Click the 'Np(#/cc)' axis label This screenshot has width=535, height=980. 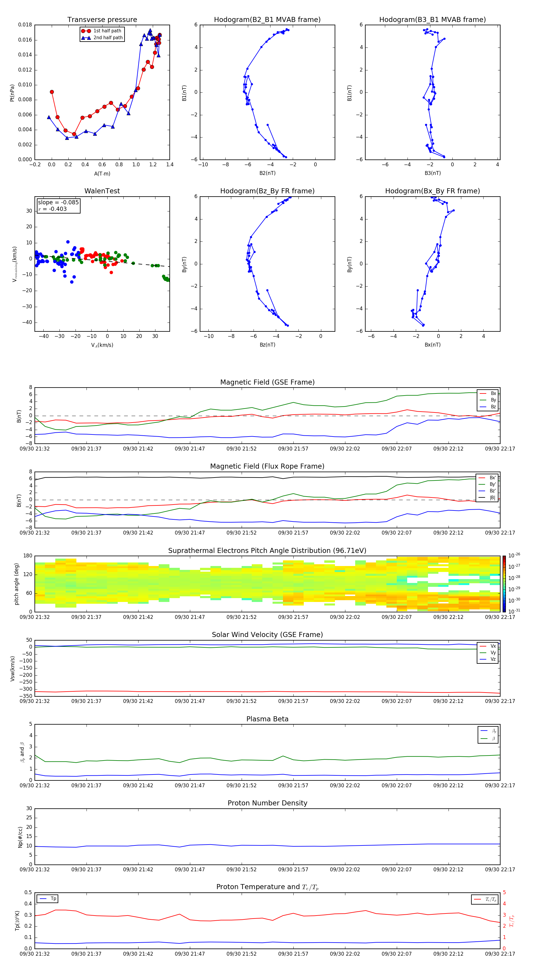coord(20,837)
